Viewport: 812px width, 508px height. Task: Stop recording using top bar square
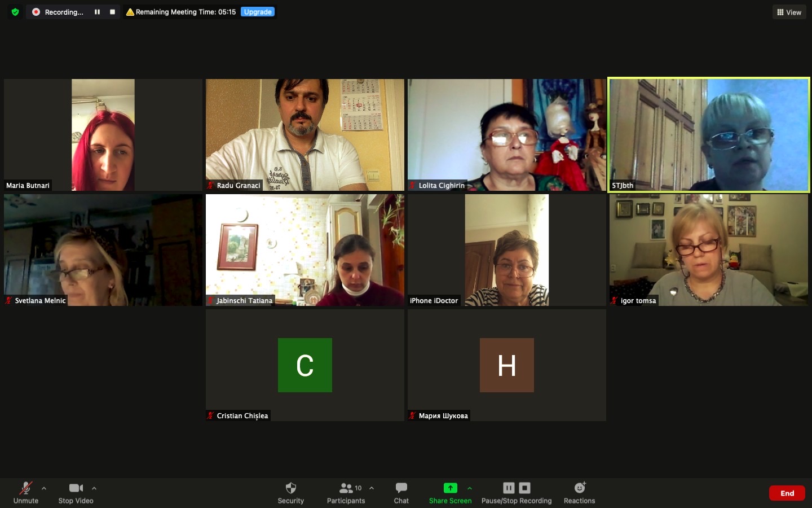click(112, 12)
